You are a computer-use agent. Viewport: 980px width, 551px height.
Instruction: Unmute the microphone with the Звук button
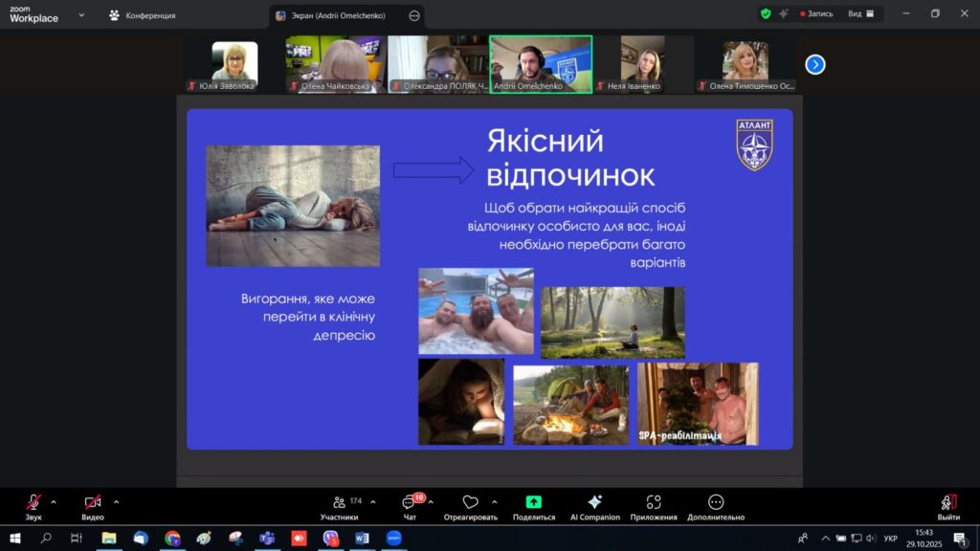click(x=33, y=503)
